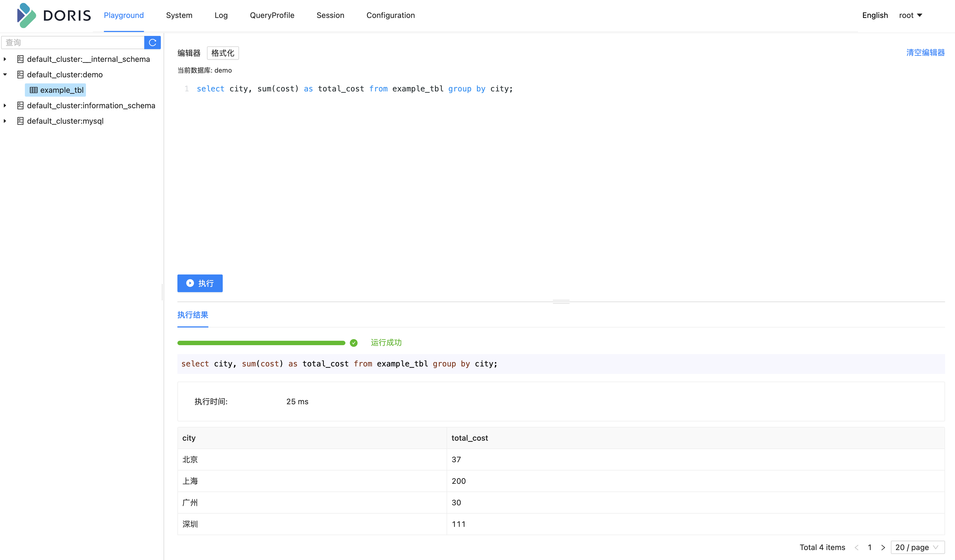Open the root user dropdown menu
This screenshot has height=560, width=955.
point(910,15)
